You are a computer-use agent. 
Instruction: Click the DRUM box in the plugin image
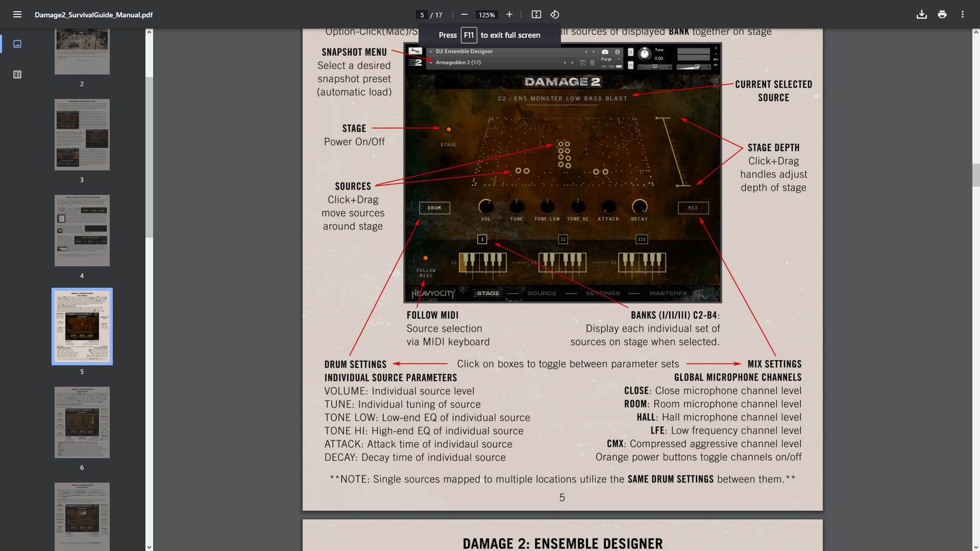(x=434, y=208)
